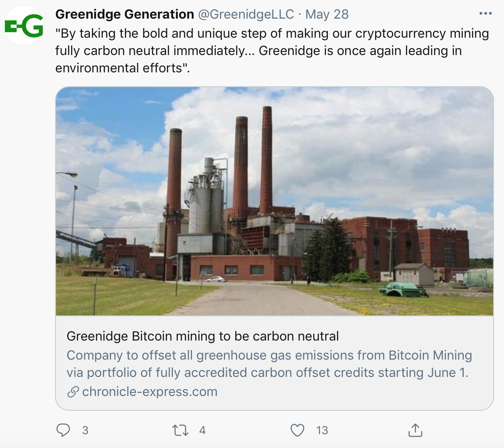
Task: Open the power plant photo preview
Action: coord(274,201)
